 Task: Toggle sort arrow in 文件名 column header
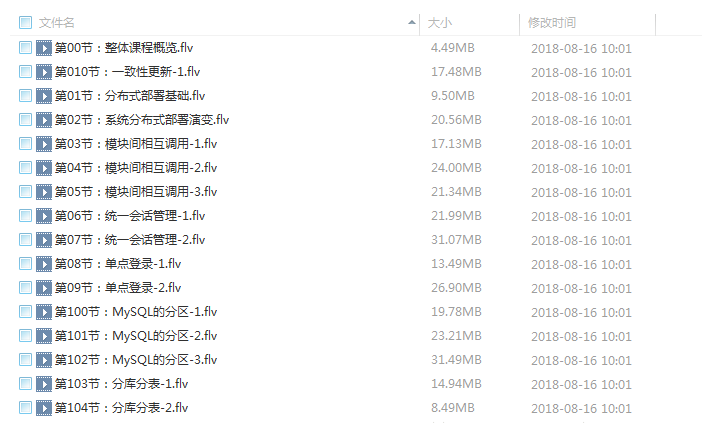pyautogui.click(x=411, y=22)
